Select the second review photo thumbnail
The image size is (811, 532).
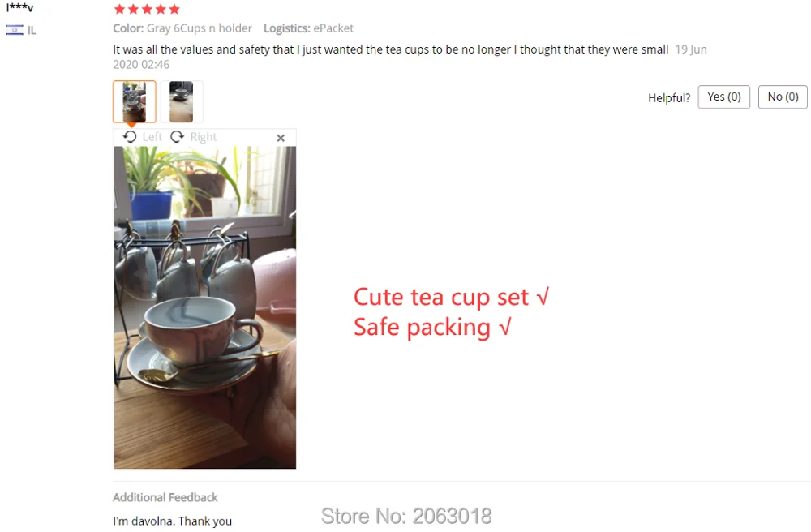tap(182, 101)
